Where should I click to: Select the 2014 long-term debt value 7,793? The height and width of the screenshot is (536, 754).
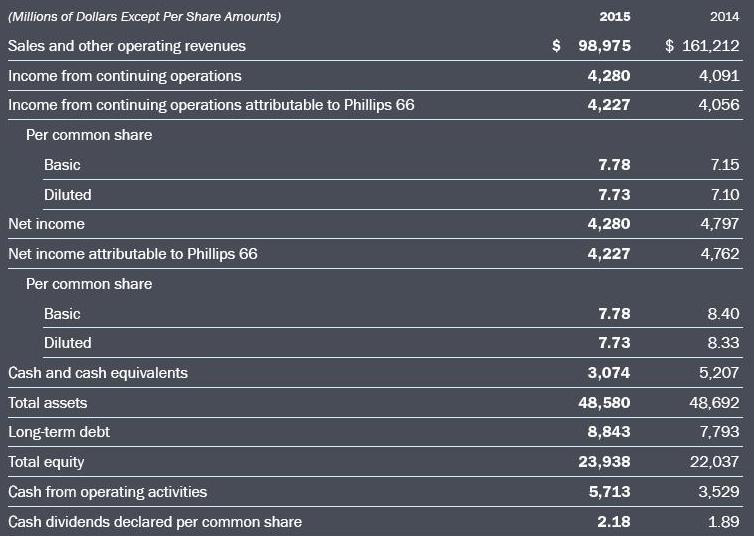point(720,432)
